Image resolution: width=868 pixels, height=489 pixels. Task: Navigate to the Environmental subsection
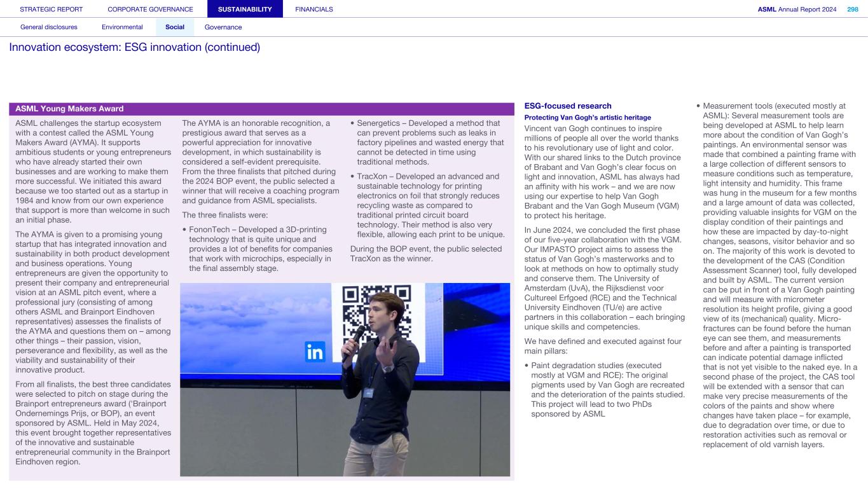click(122, 27)
